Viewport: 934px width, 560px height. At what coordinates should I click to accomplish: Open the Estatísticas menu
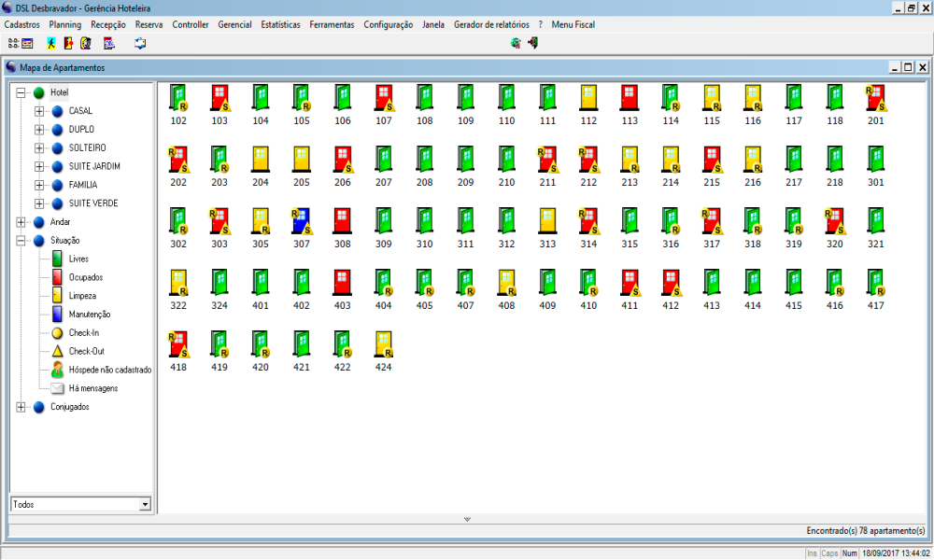click(x=280, y=24)
